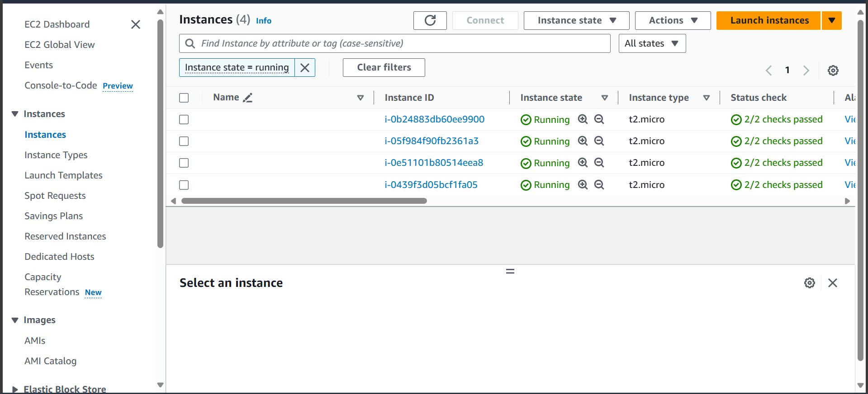Click the Launch instances button
The image size is (868, 394).
(768, 20)
